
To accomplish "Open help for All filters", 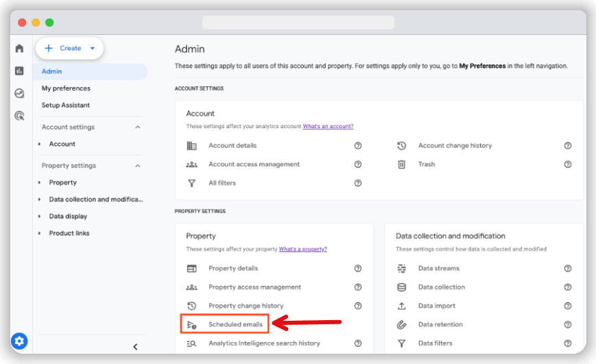I will [x=358, y=183].
